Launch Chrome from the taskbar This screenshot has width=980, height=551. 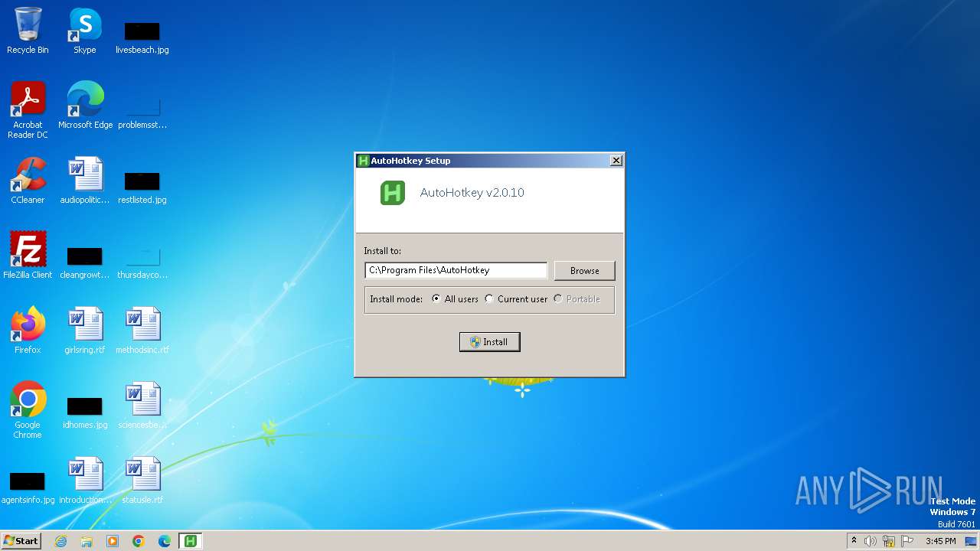click(x=139, y=541)
